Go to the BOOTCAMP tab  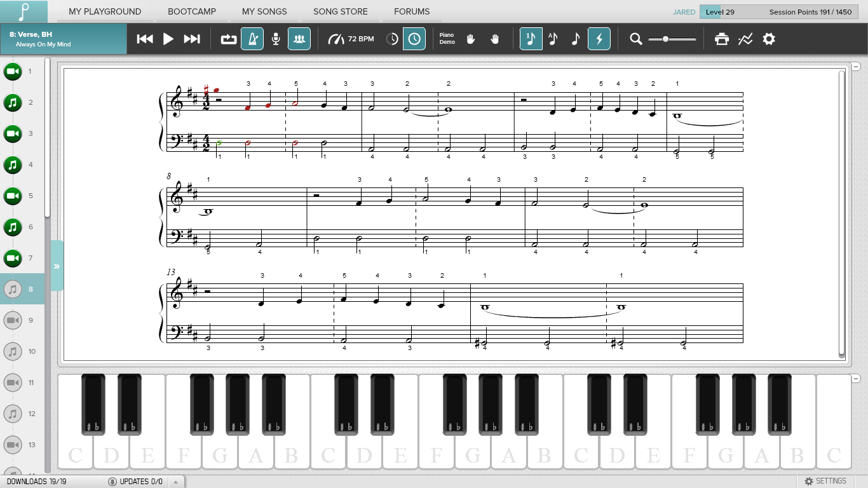[192, 11]
